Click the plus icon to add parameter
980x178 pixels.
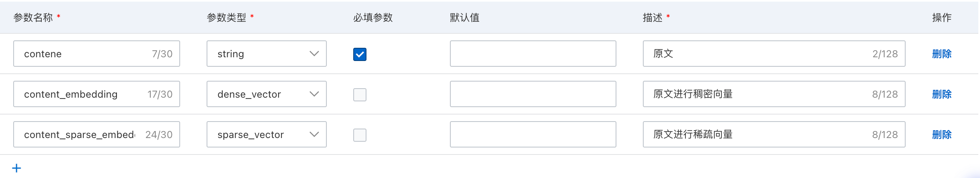point(17,168)
